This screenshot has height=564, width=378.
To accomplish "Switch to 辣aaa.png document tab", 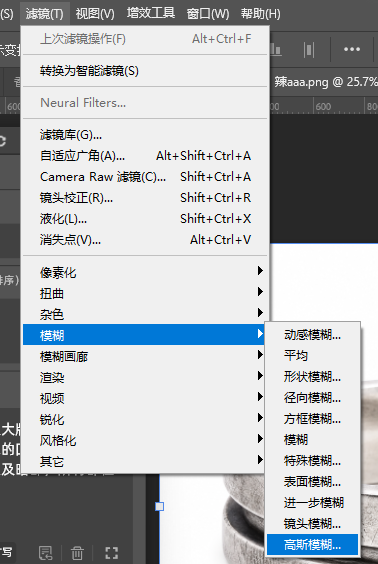I will pos(325,82).
